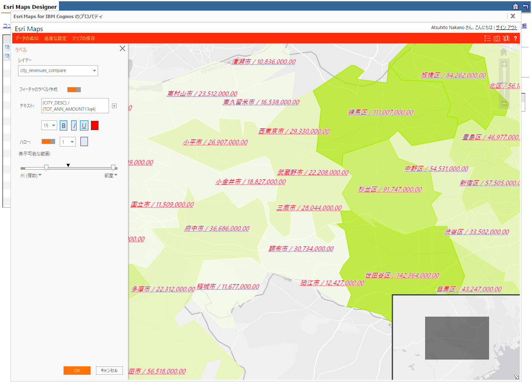Toggle bold label formatting
The height and width of the screenshot is (392, 532).
64,125
